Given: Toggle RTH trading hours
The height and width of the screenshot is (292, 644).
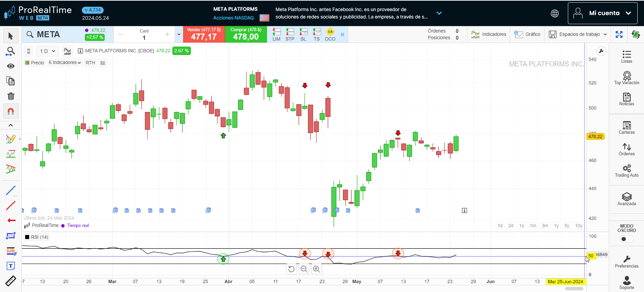Looking at the screenshot, I should 90,63.
